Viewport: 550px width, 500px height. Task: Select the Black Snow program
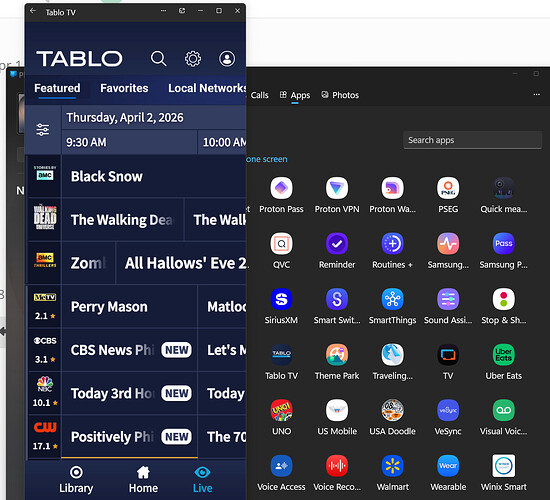(x=154, y=176)
